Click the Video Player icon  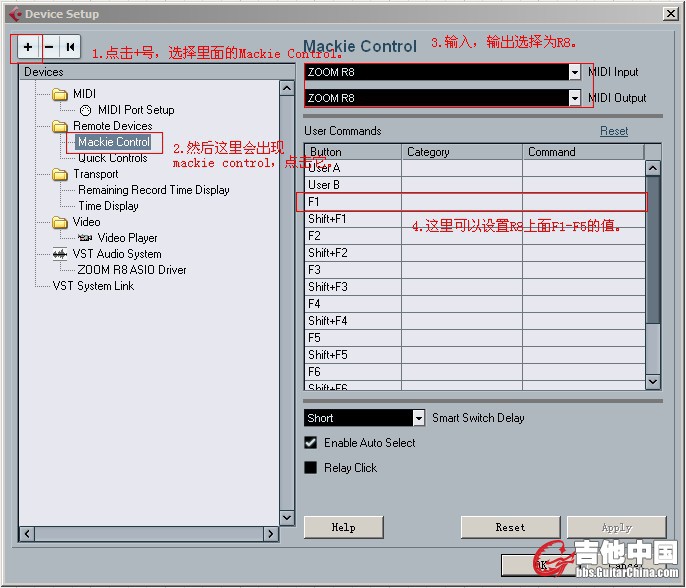[85, 238]
